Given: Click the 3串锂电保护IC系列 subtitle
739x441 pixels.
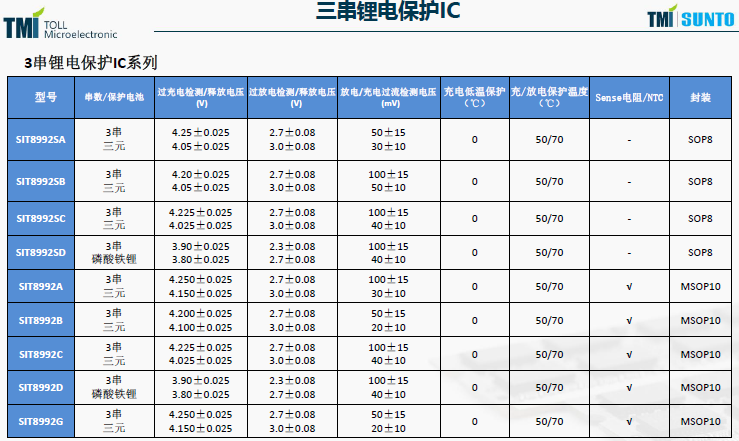Looking at the screenshot, I should point(91,62).
